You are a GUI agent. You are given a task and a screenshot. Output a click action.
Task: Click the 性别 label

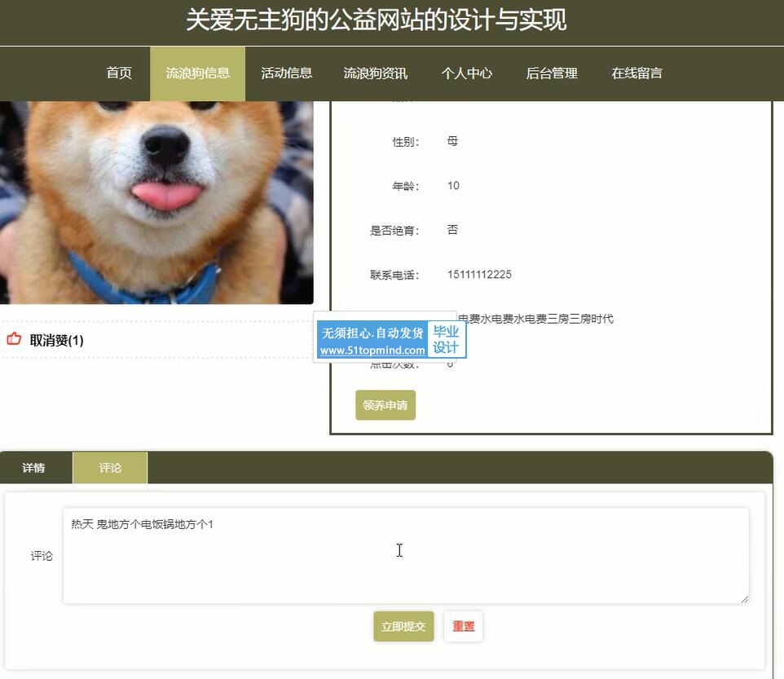point(406,142)
